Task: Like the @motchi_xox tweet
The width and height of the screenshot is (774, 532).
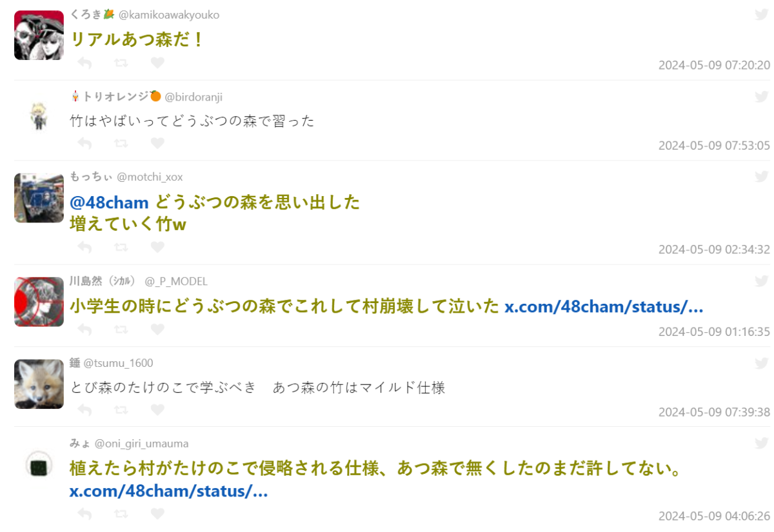Action: (157, 247)
